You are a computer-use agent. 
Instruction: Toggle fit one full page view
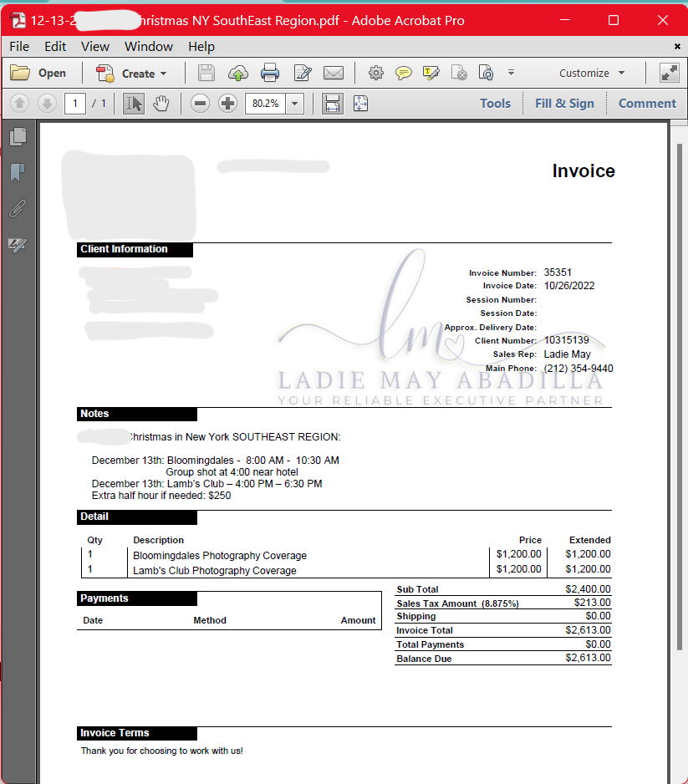click(x=360, y=104)
